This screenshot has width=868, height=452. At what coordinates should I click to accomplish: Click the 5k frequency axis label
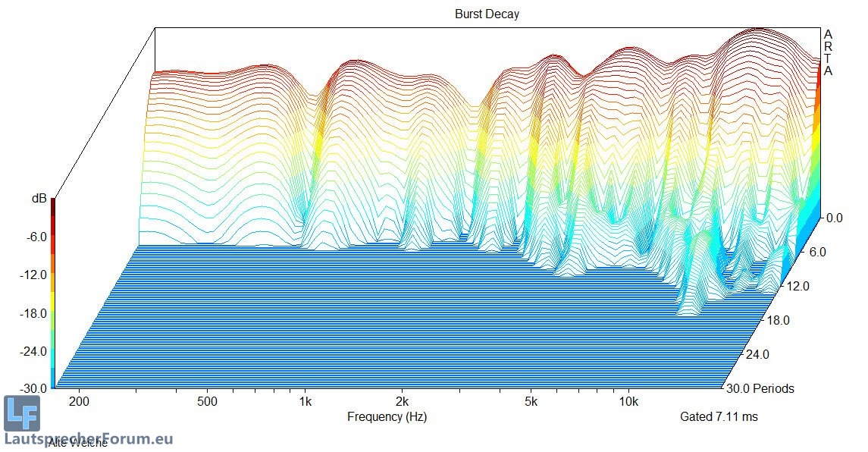coord(531,400)
